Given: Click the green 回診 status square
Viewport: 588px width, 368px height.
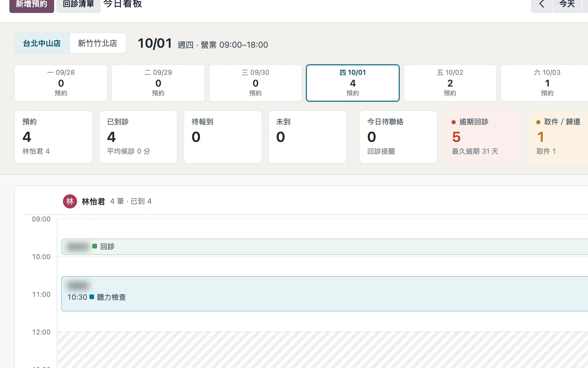Looking at the screenshot, I should (94, 246).
